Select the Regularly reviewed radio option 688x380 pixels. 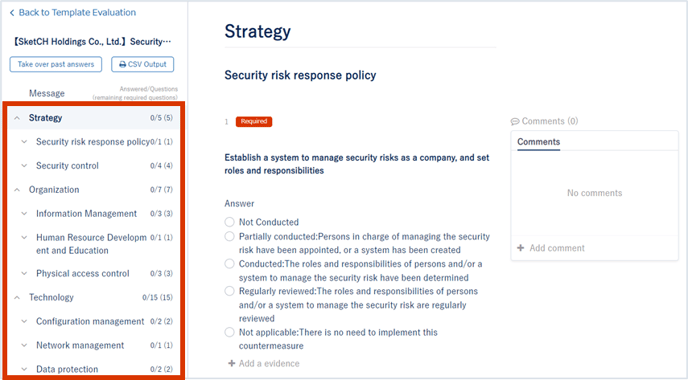pos(229,291)
